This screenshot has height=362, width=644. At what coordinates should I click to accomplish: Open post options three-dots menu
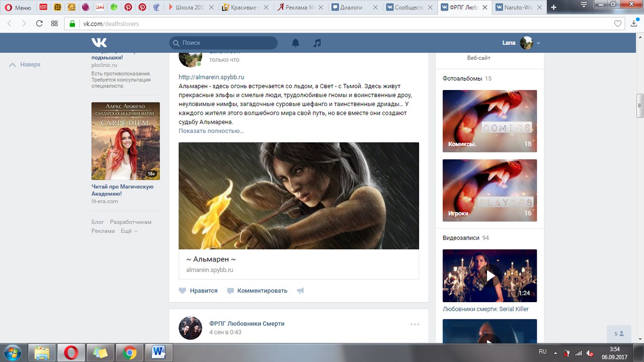click(x=415, y=324)
